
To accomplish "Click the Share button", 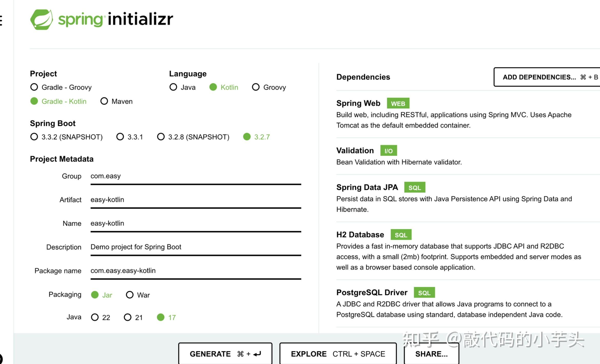I will tap(431, 354).
